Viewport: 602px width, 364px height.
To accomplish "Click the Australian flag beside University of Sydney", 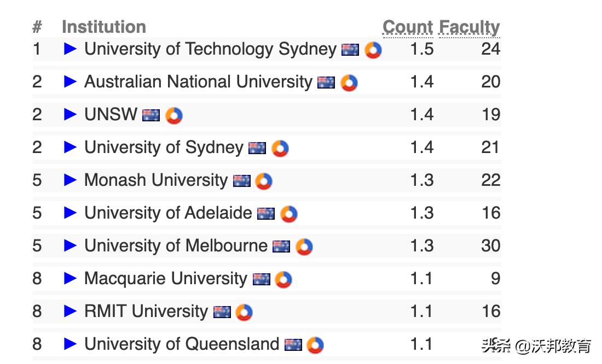I will coord(257,148).
